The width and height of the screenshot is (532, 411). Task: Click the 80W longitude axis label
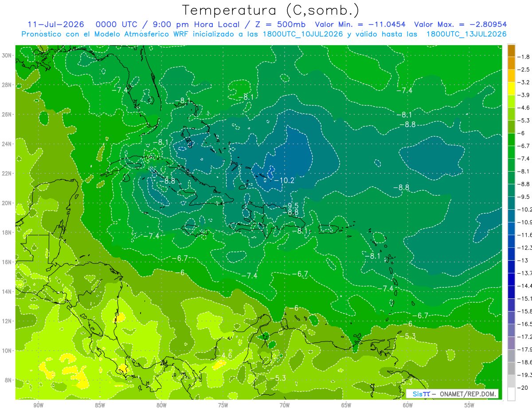coord(161,405)
